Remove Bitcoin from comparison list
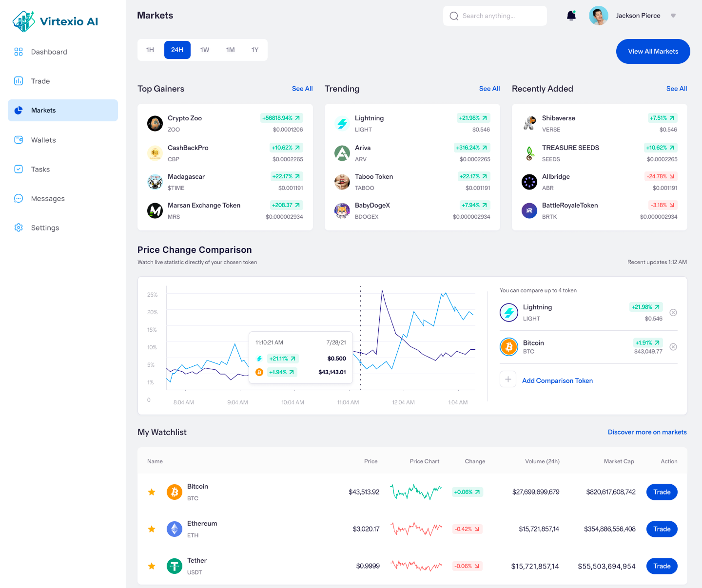 pos(673,347)
